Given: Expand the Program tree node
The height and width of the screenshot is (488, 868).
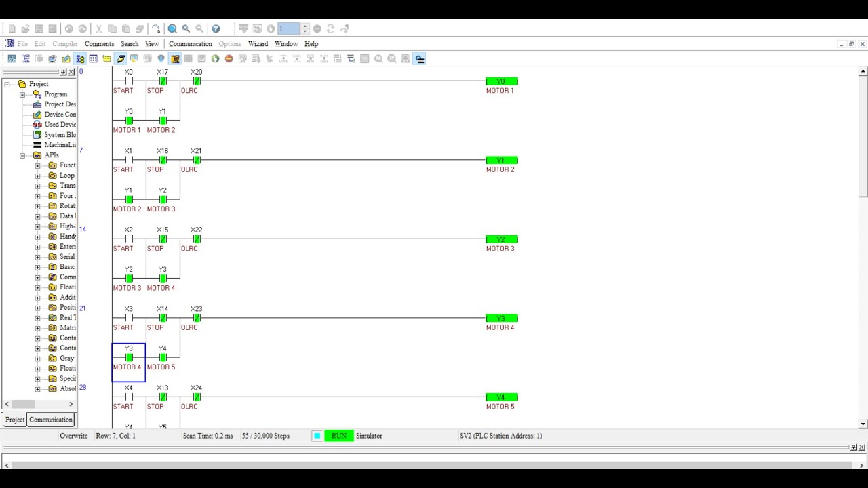Looking at the screenshot, I should [x=22, y=94].
